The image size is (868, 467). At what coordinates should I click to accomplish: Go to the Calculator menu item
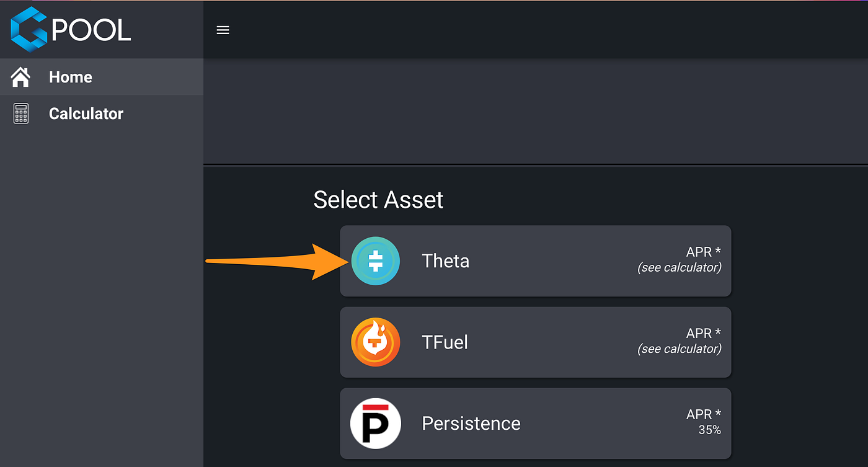point(86,113)
